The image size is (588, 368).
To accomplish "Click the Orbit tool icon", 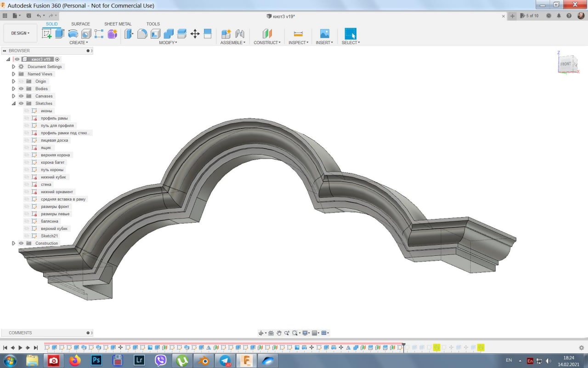I will [261, 333].
